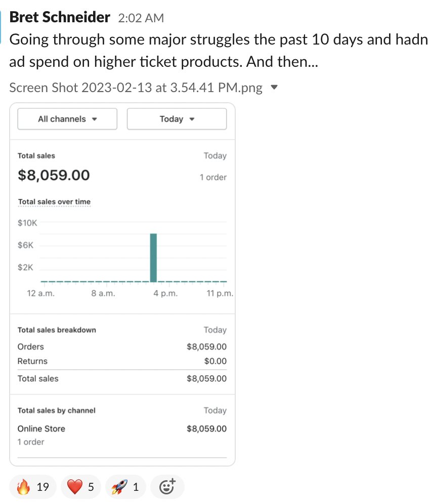
Task: Click the red heart reaction
Action: click(75, 487)
